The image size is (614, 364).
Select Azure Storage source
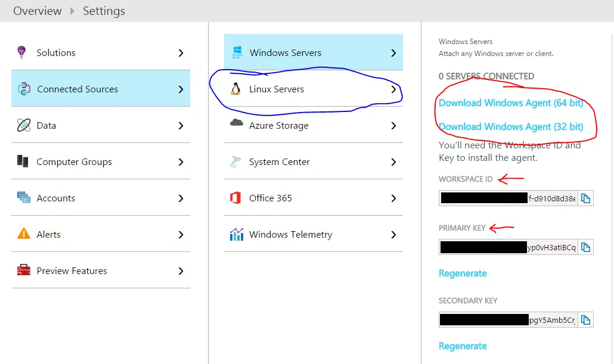point(314,125)
